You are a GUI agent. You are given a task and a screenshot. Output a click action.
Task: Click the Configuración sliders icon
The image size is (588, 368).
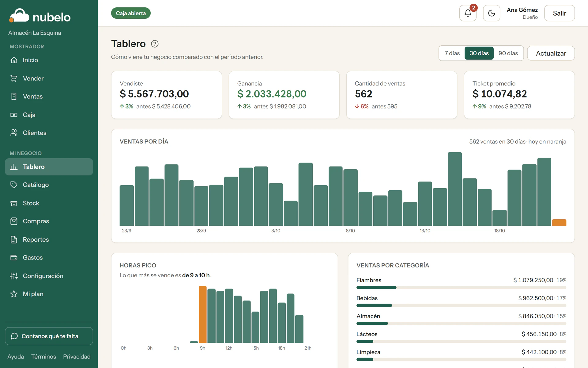14,276
